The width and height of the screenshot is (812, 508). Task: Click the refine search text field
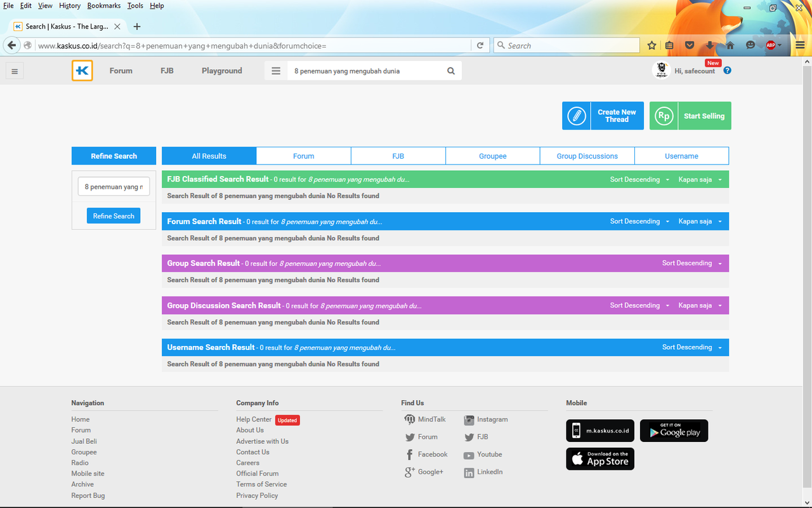pyautogui.click(x=114, y=187)
